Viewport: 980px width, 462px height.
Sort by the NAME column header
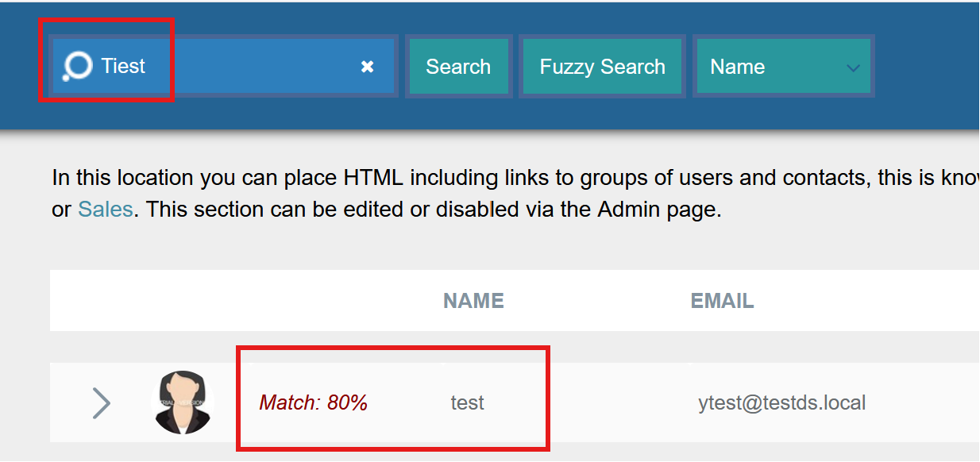[473, 301]
